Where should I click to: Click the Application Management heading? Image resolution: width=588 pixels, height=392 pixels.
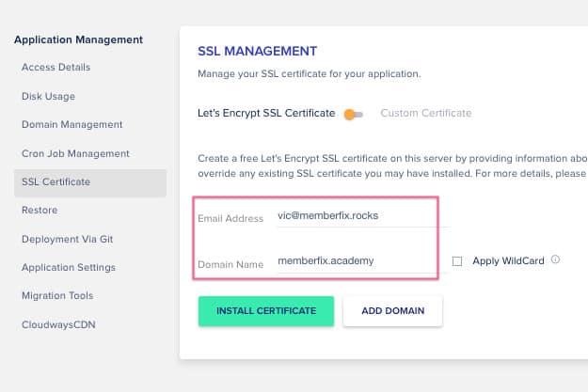[79, 39]
